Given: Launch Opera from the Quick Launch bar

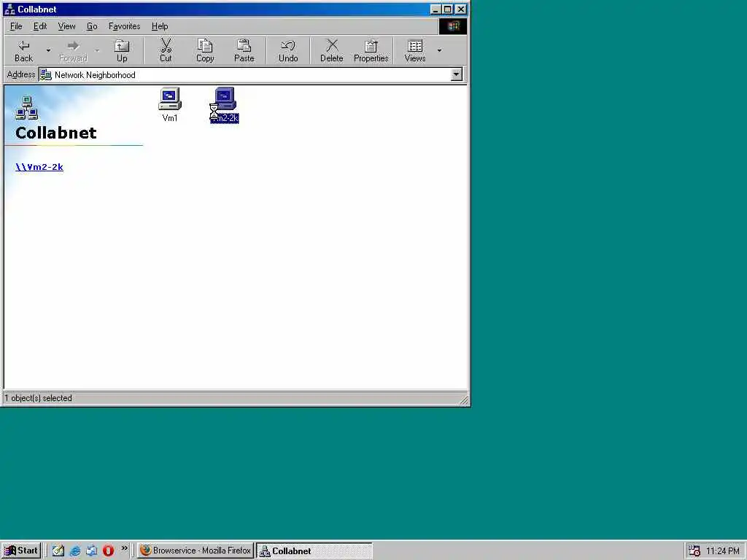Looking at the screenshot, I should pyautogui.click(x=108, y=551).
